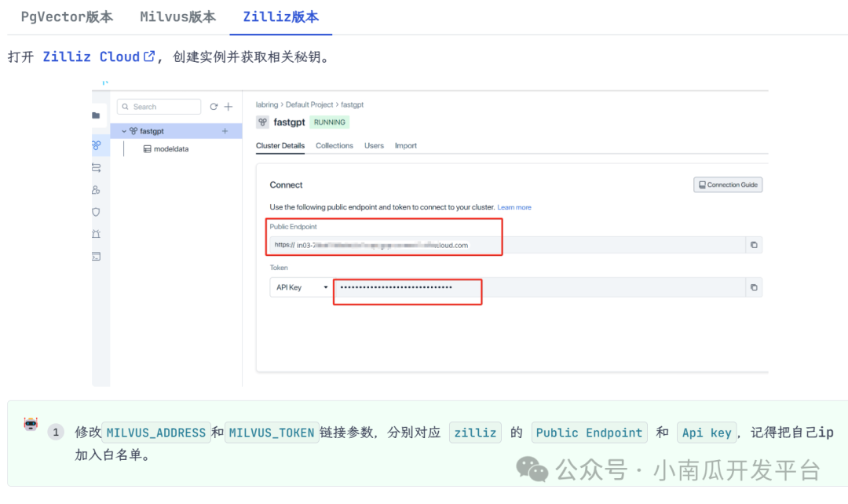
Task: Open the API Key token type dropdown
Action: [302, 287]
